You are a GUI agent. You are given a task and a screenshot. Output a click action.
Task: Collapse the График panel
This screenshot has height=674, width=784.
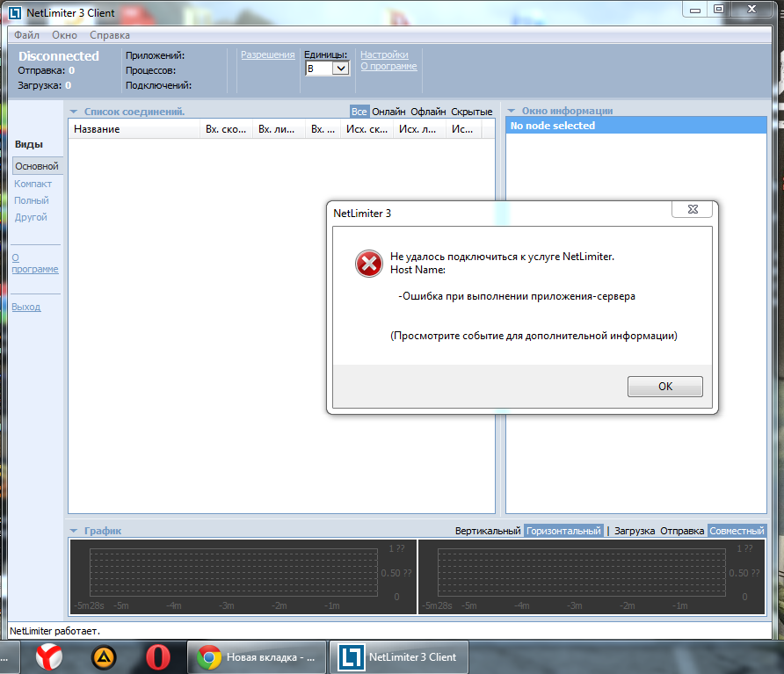point(74,531)
